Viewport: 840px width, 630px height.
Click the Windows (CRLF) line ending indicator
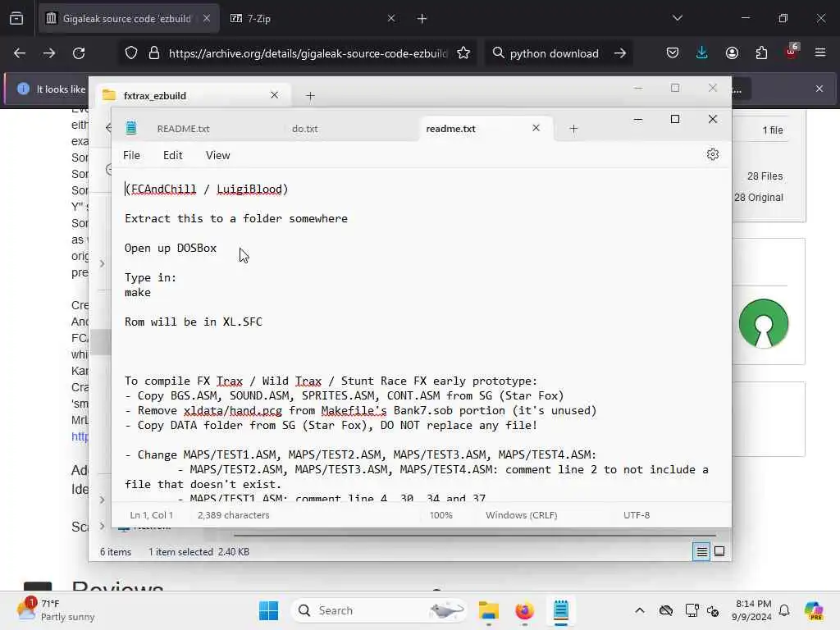click(x=521, y=515)
